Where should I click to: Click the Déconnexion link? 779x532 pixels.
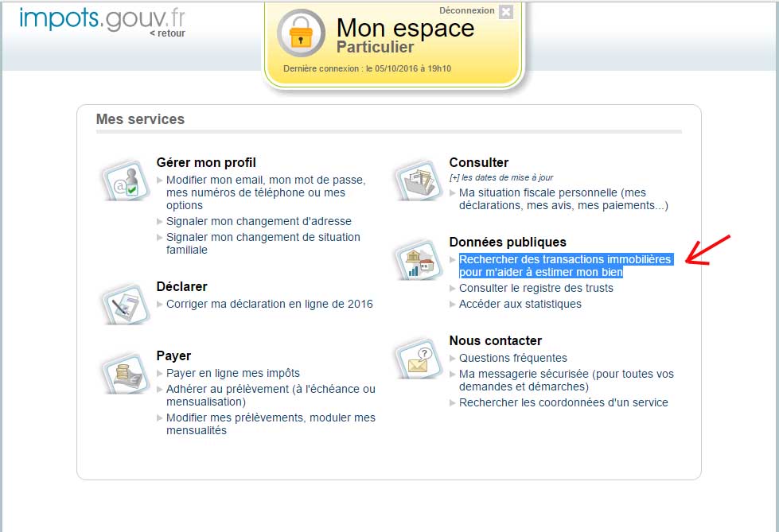466,10
